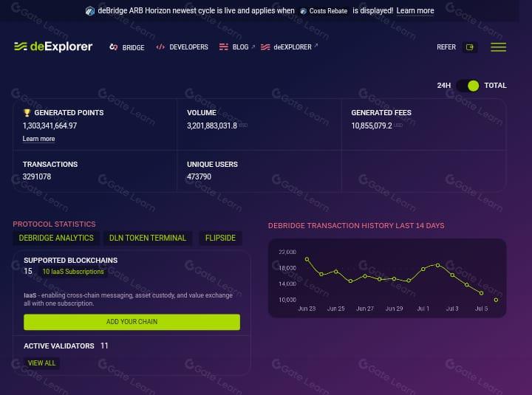Click the chart peak point near Jul 2
This screenshot has height=395, width=532.
(438, 265)
